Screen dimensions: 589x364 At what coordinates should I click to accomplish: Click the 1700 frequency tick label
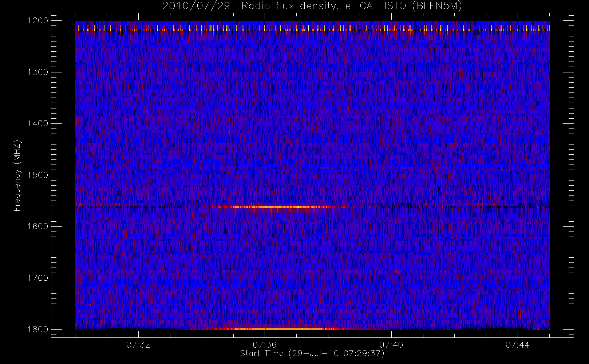point(38,278)
